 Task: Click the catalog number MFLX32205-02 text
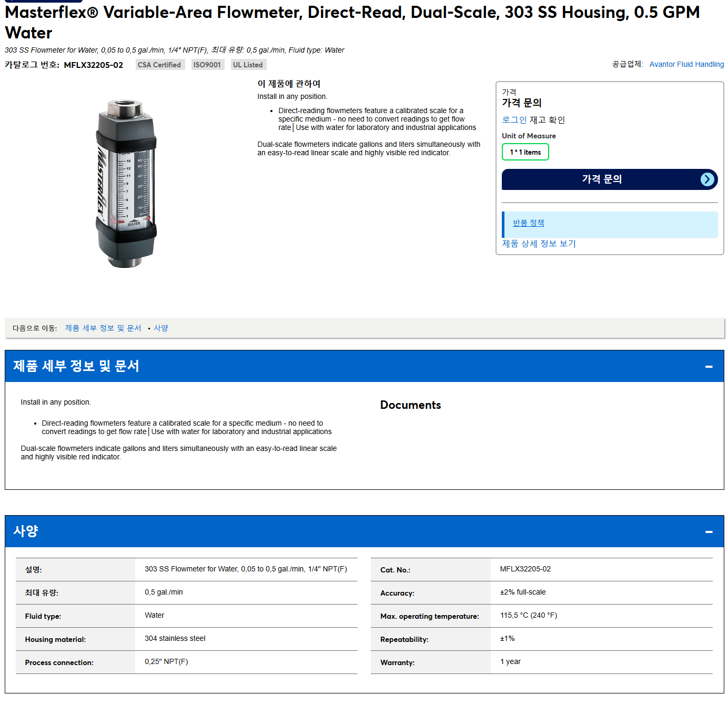[x=94, y=65]
